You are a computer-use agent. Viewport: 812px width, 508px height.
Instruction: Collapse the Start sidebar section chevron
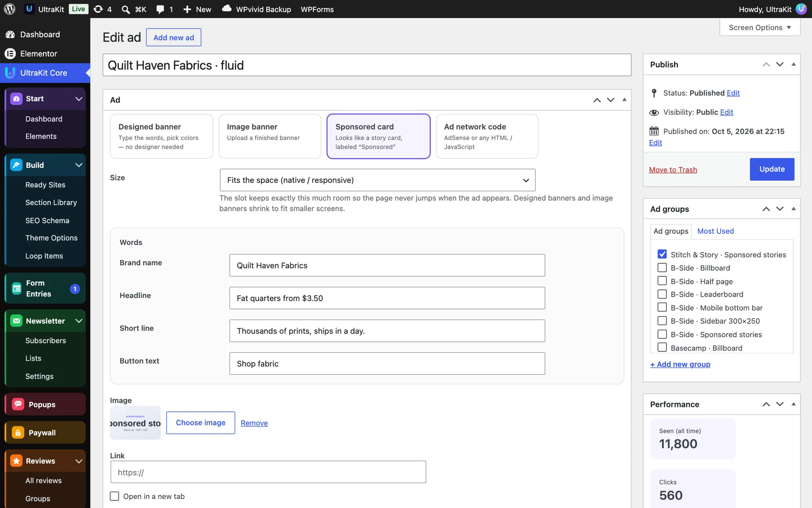pyautogui.click(x=78, y=99)
